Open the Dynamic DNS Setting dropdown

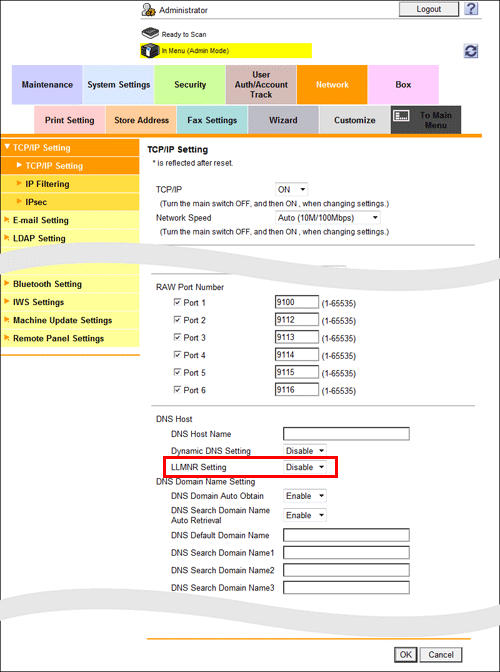(x=305, y=451)
